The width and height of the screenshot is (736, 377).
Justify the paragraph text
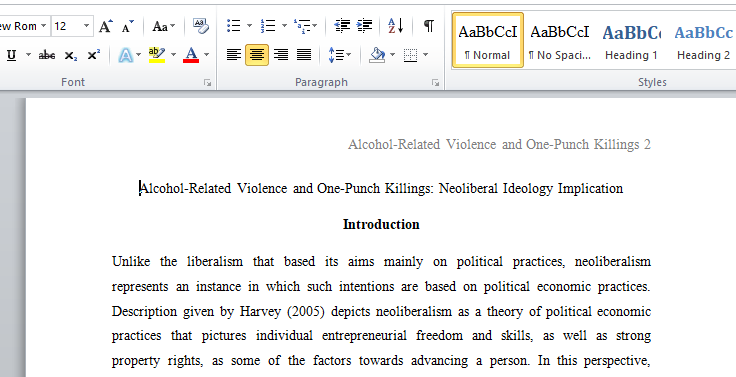(304, 55)
